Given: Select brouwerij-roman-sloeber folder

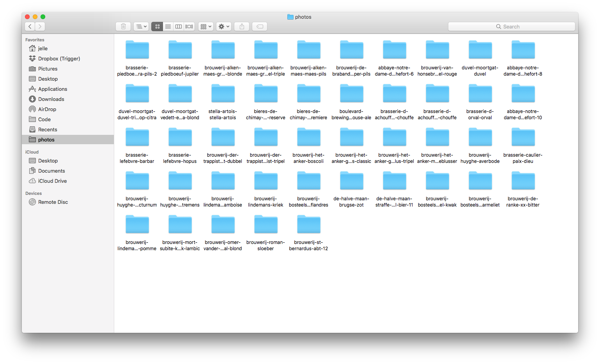Looking at the screenshot, I should (x=265, y=225).
